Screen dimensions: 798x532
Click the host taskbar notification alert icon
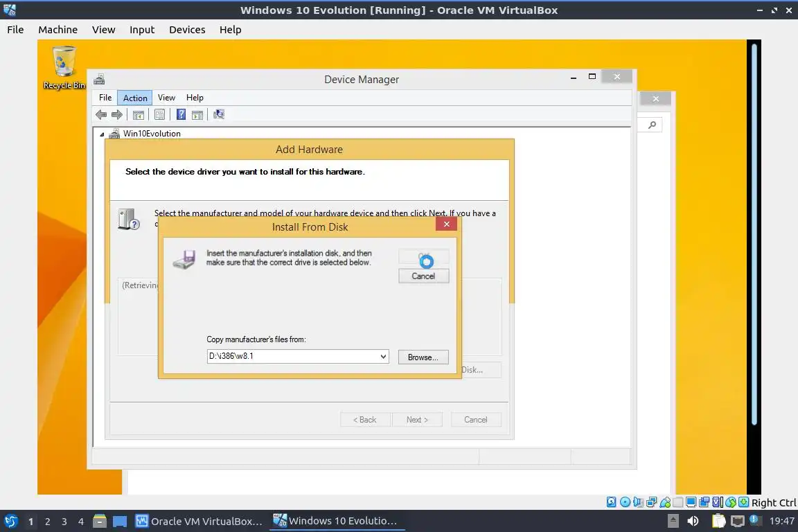point(755,520)
